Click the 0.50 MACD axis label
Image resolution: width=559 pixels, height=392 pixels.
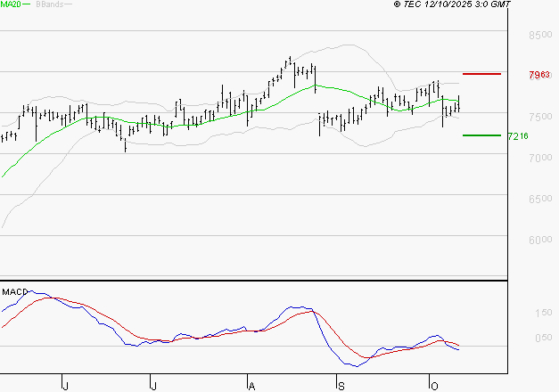[544, 338]
